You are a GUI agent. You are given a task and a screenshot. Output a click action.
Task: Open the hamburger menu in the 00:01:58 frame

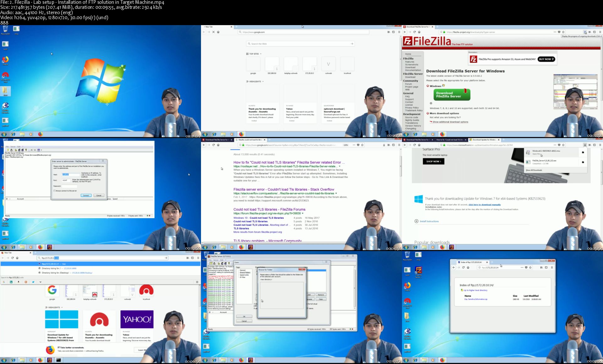pyautogui.click(x=399, y=32)
